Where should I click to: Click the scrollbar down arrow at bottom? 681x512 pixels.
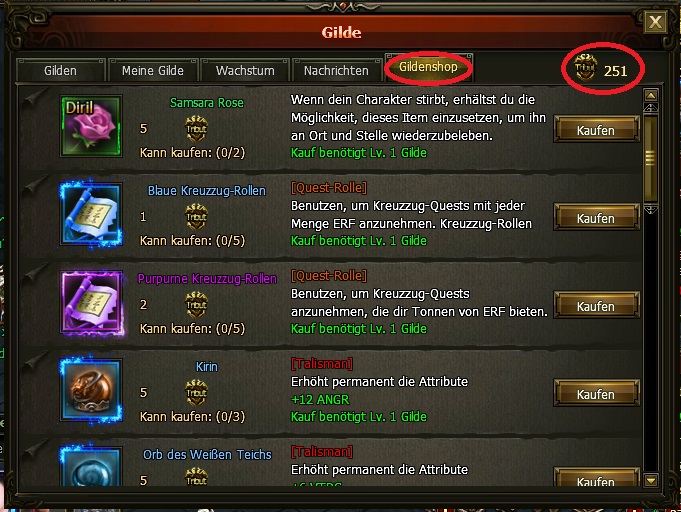(x=651, y=480)
